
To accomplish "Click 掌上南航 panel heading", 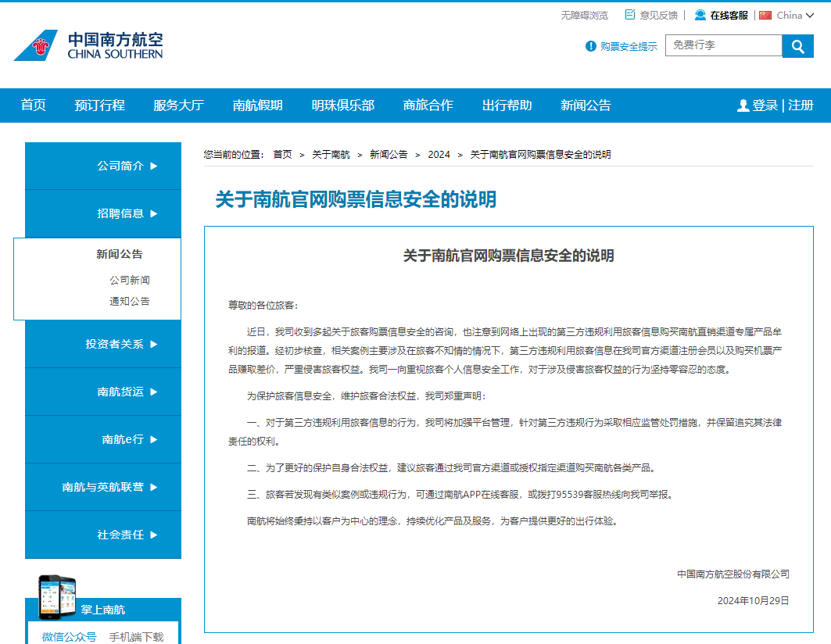I will (103, 610).
